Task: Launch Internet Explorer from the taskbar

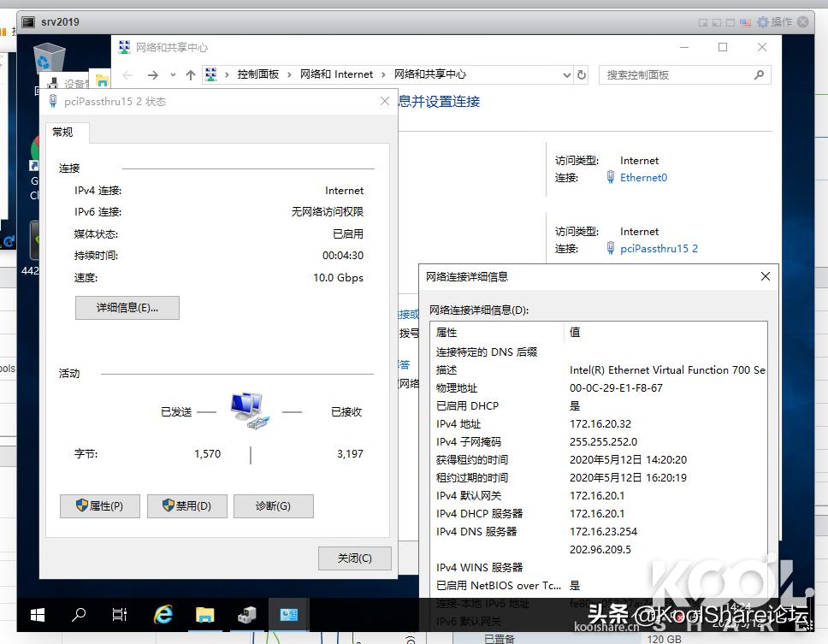Action: click(162, 614)
